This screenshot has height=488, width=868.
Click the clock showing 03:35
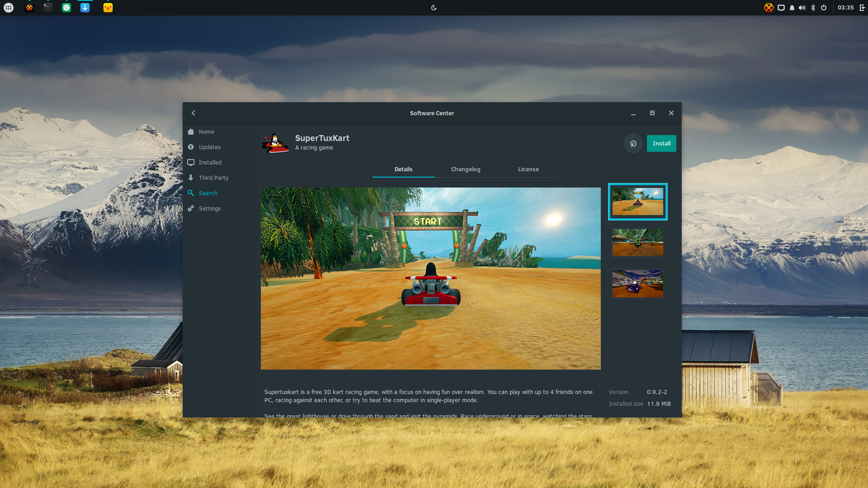click(845, 8)
